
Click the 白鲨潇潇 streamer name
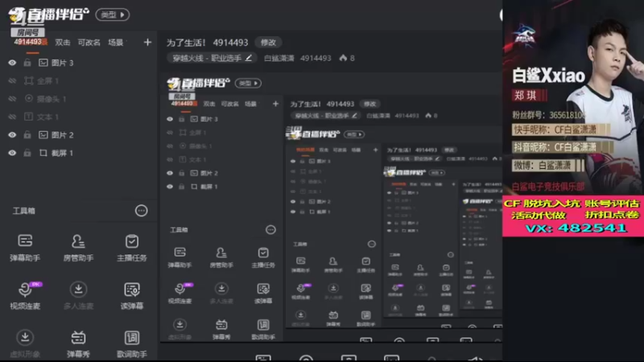[x=279, y=58]
